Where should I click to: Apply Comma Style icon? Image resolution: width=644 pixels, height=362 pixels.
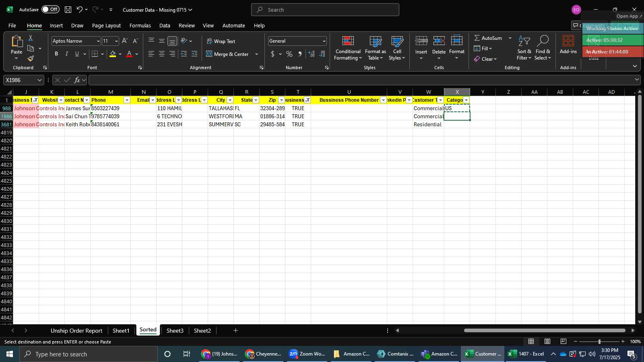300,54
